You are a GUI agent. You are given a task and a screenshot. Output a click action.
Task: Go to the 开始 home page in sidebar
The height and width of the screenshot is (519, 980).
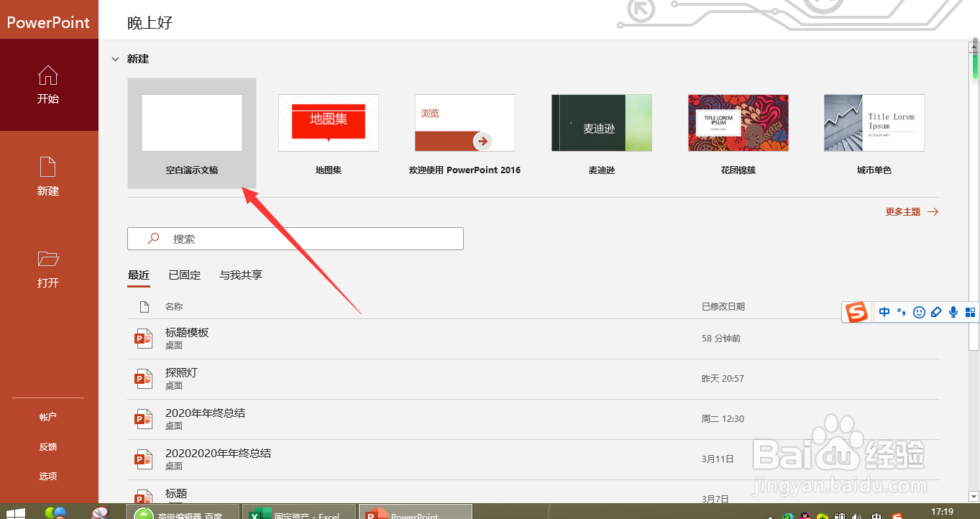48,85
